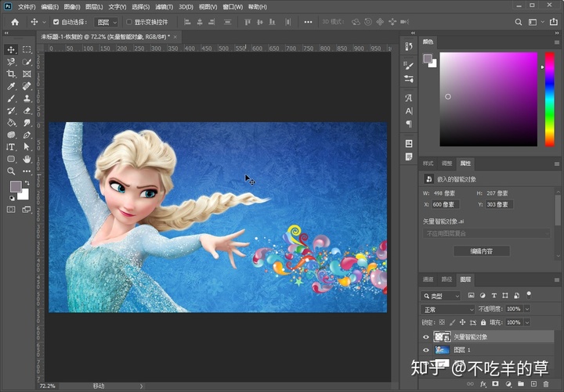Open the 类型 layer filter dropdown

[440, 296]
